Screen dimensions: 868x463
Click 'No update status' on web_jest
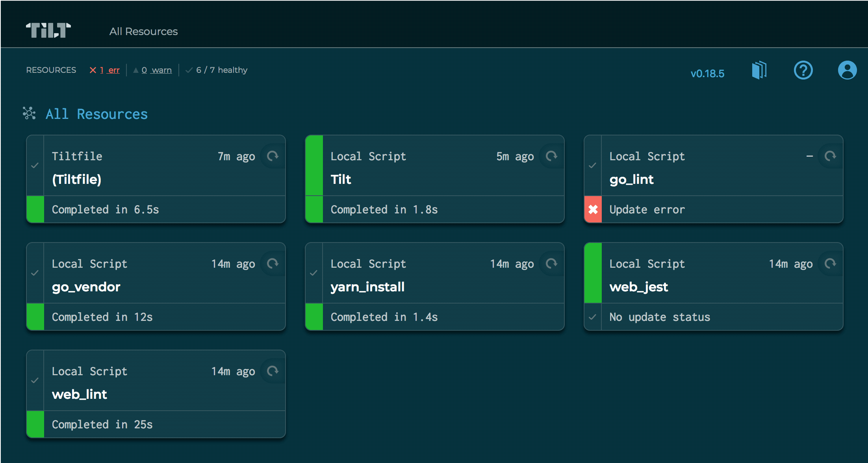tap(660, 317)
